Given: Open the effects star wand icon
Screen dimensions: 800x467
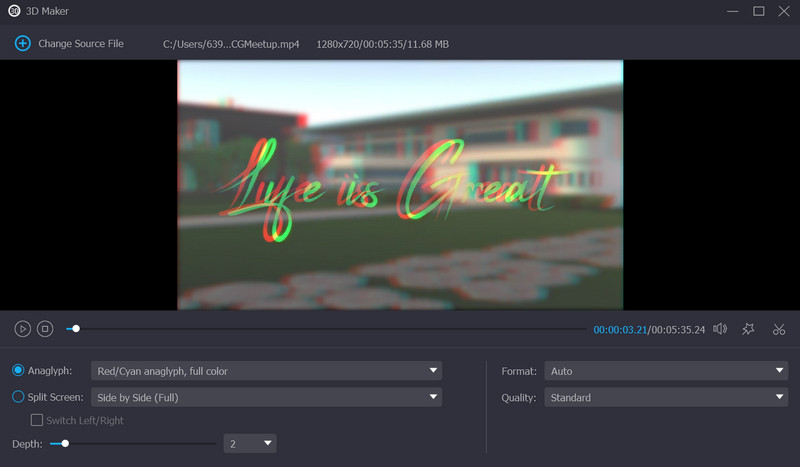Looking at the screenshot, I should click(x=748, y=329).
